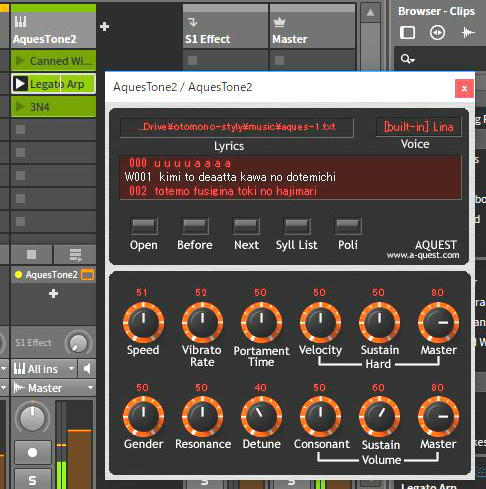Screen dimensions: 486x489
Task: Click the track stop-all-clips square button
Action: pyautogui.click(x=32, y=255)
